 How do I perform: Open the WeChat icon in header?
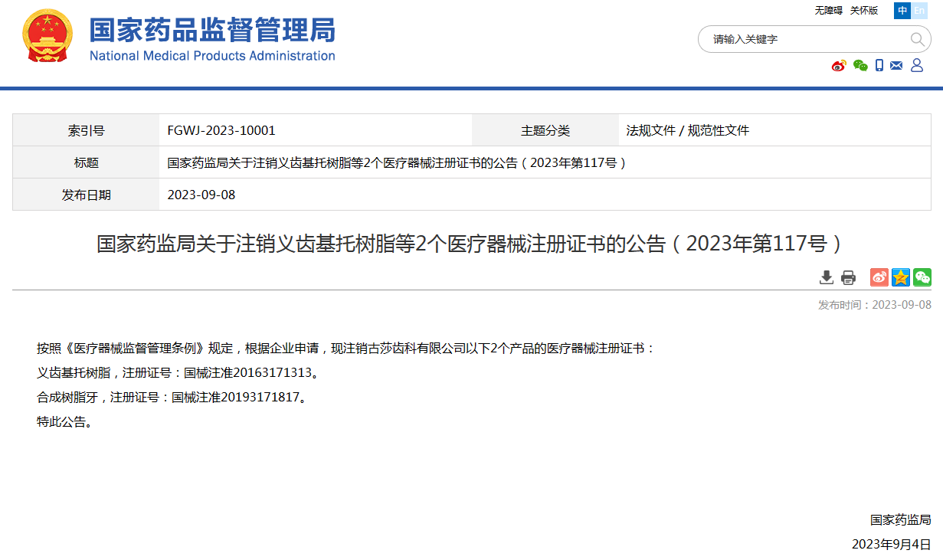pyautogui.click(x=860, y=65)
